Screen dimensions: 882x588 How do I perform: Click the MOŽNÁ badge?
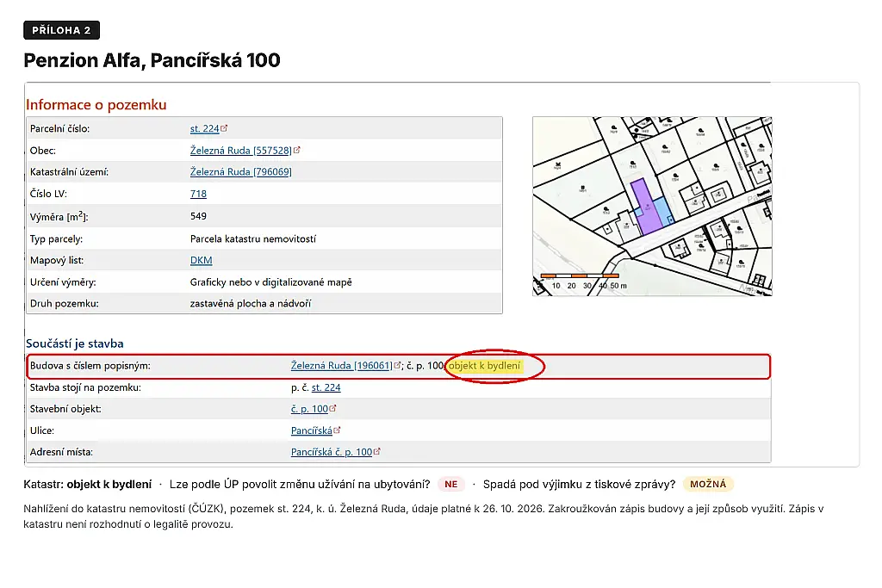coord(708,484)
